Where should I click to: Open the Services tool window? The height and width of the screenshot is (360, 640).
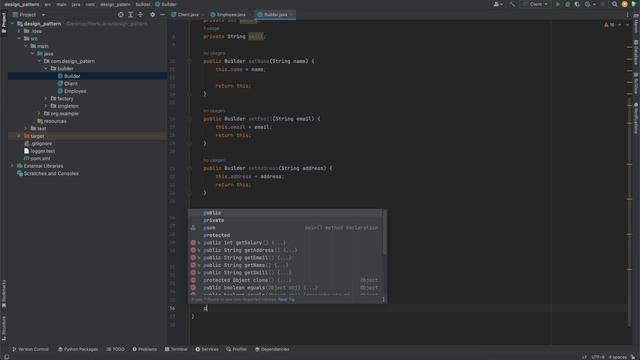[207, 349]
